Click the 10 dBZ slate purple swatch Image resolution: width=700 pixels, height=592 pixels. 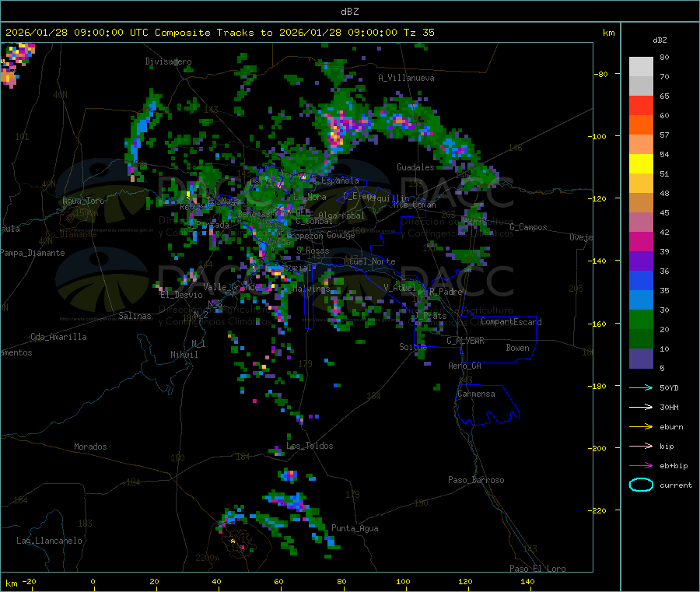tap(641, 359)
